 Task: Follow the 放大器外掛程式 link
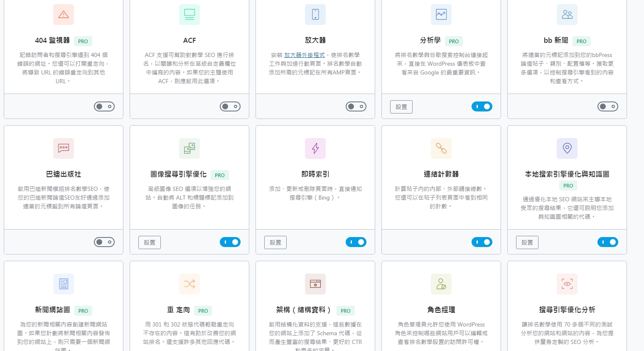(305, 55)
